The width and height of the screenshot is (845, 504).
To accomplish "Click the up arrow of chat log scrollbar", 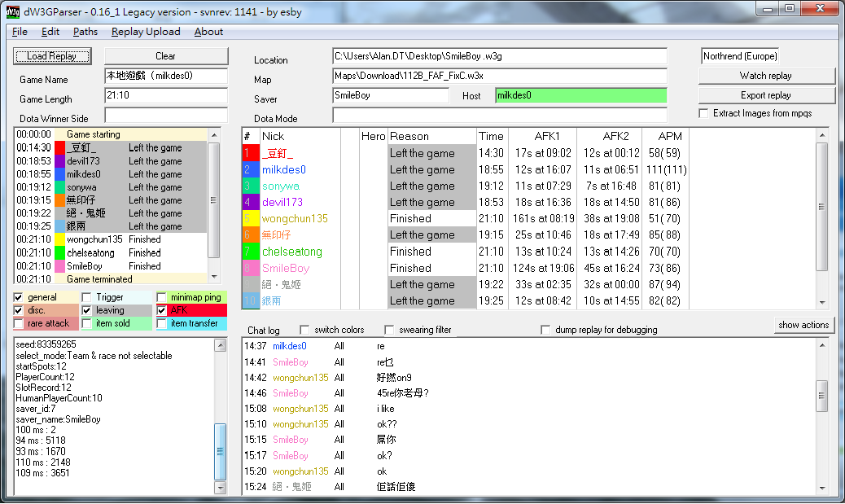I will 821,344.
